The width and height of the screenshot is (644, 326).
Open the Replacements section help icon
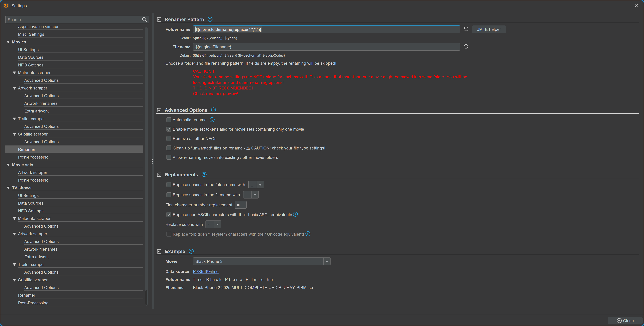(204, 175)
